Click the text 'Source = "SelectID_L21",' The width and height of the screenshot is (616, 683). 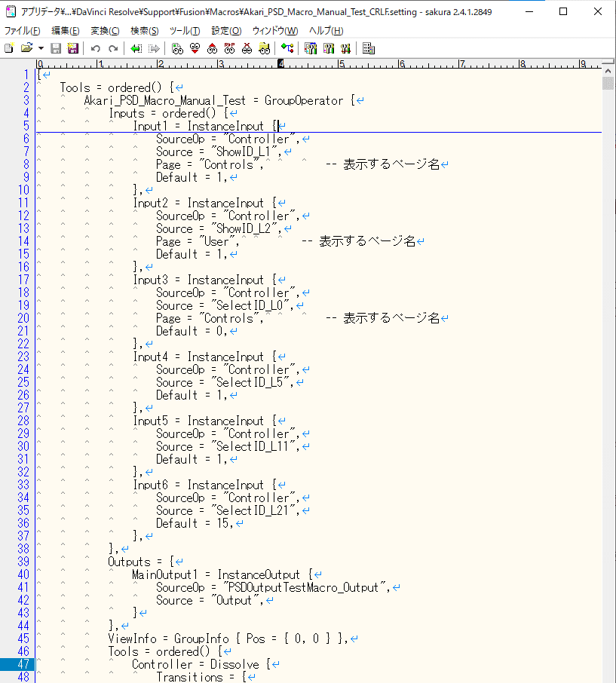pos(228,510)
